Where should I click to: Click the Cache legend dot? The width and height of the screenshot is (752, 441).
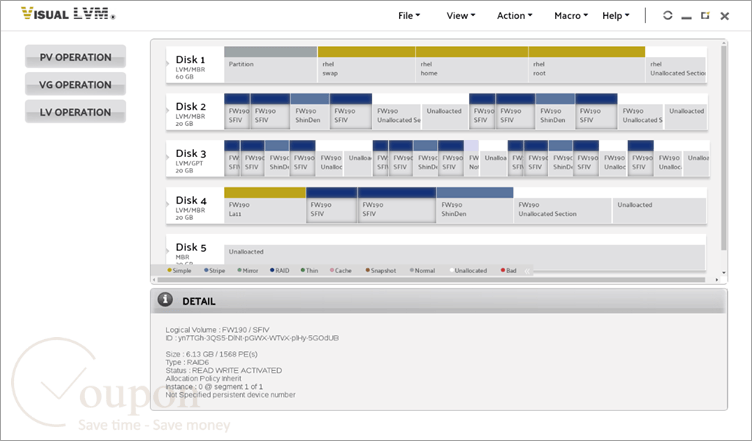(x=332, y=270)
